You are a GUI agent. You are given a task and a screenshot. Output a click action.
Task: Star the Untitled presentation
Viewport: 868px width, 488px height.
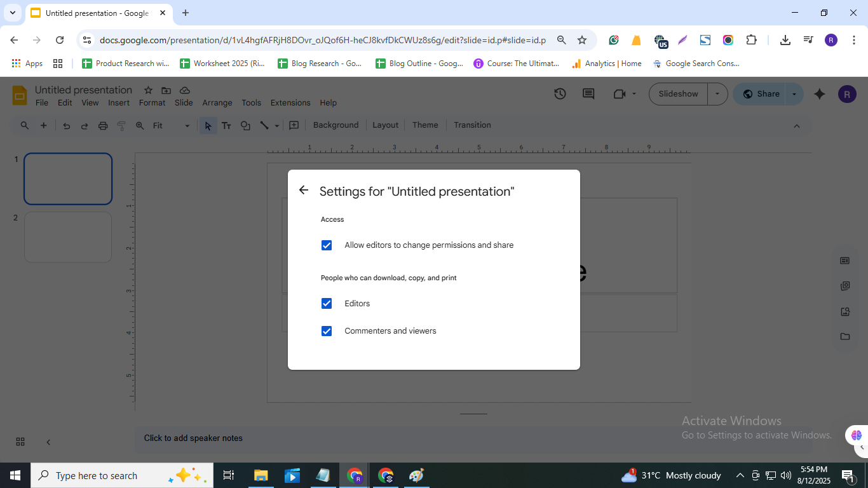tap(148, 90)
